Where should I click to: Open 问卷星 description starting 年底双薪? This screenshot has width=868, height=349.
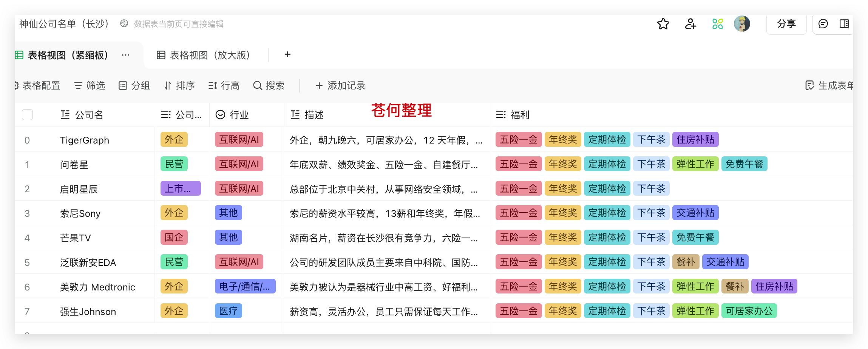point(384,165)
